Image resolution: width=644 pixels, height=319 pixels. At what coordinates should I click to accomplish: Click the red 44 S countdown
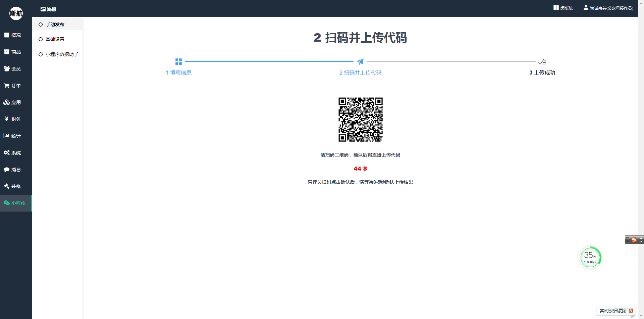tap(360, 169)
